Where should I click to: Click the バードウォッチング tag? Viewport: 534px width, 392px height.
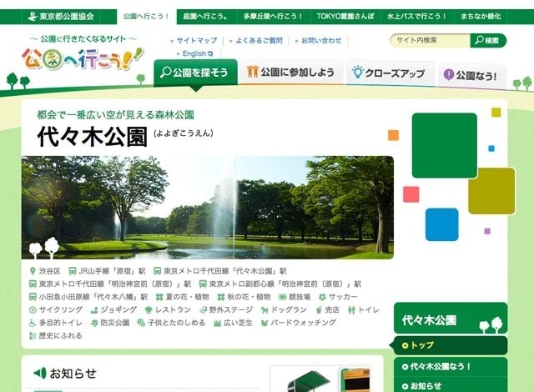(299, 323)
